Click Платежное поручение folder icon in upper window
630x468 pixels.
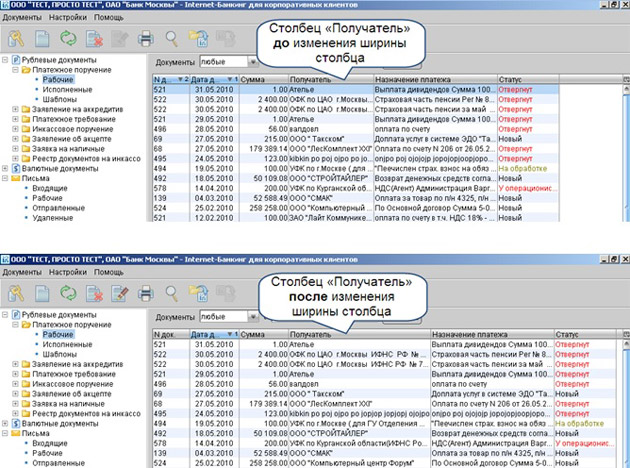click(x=26, y=70)
